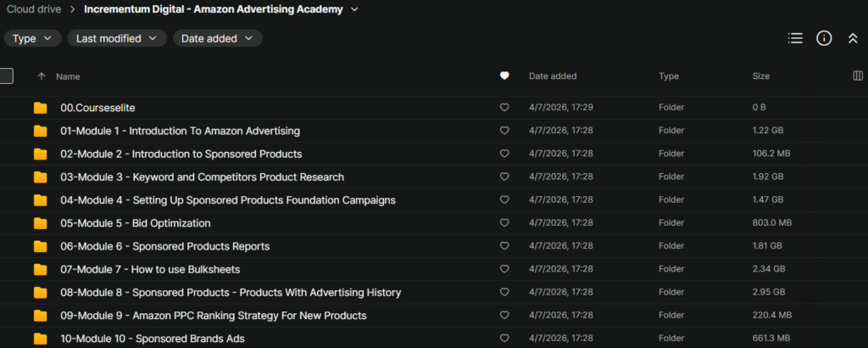Open 09-Module 9 - Amazon PPC Ranking Strategy
The width and height of the screenshot is (868, 348).
[214, 316]
